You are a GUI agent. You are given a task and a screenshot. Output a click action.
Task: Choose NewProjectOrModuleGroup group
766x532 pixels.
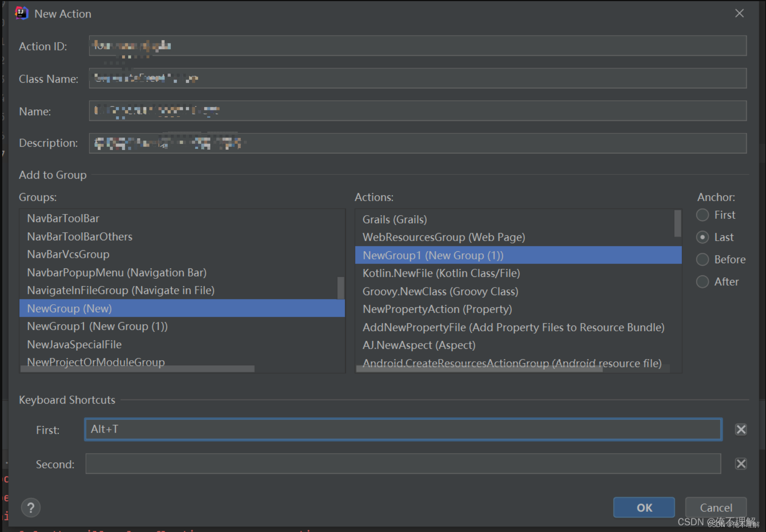tap(182, 362)
